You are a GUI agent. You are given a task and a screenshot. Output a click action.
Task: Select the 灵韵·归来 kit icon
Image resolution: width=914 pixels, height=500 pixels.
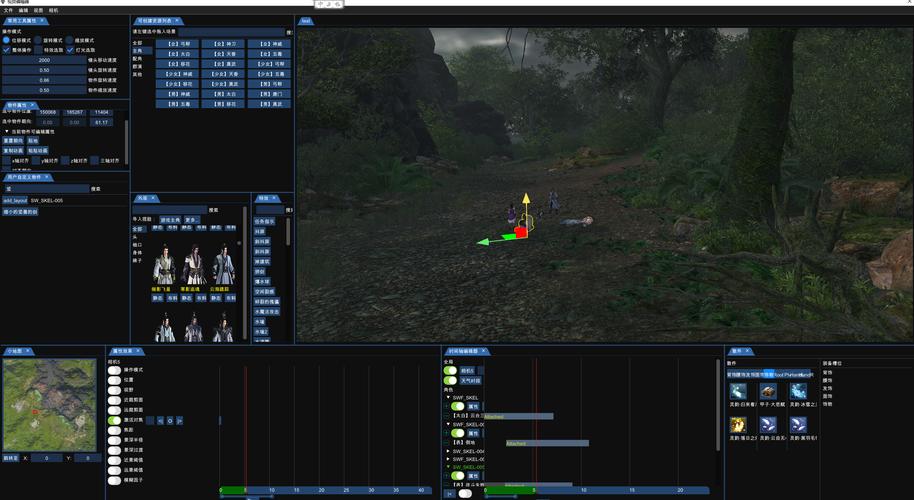[738, 391]
